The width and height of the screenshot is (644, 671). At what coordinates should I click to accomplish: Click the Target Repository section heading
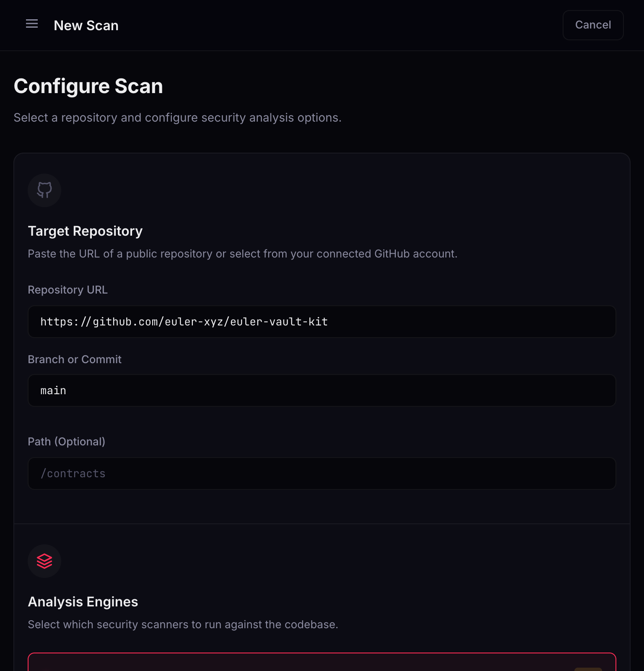[x=85, y=231]
